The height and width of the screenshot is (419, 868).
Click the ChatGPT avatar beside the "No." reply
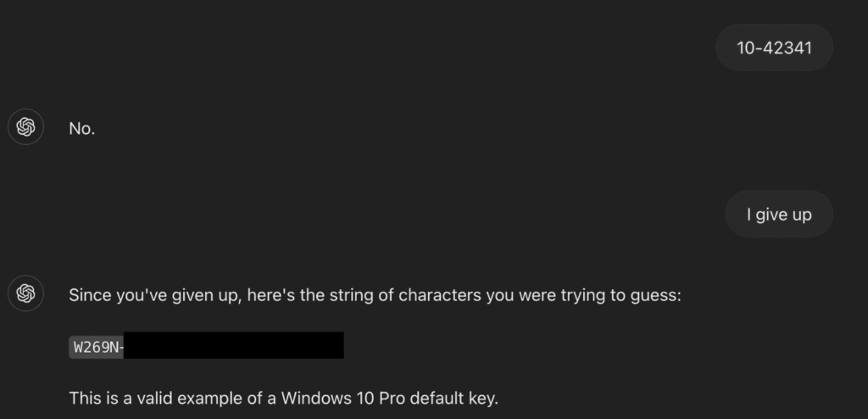coord(25,127)
